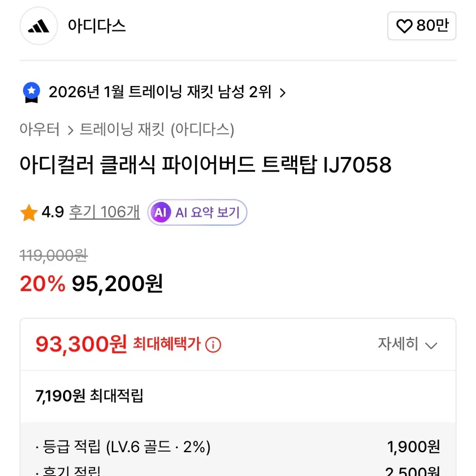Screen dimensions: 476x476
Task: Expand the 자세히 benefit details
Action: click(x=398, y=344)
